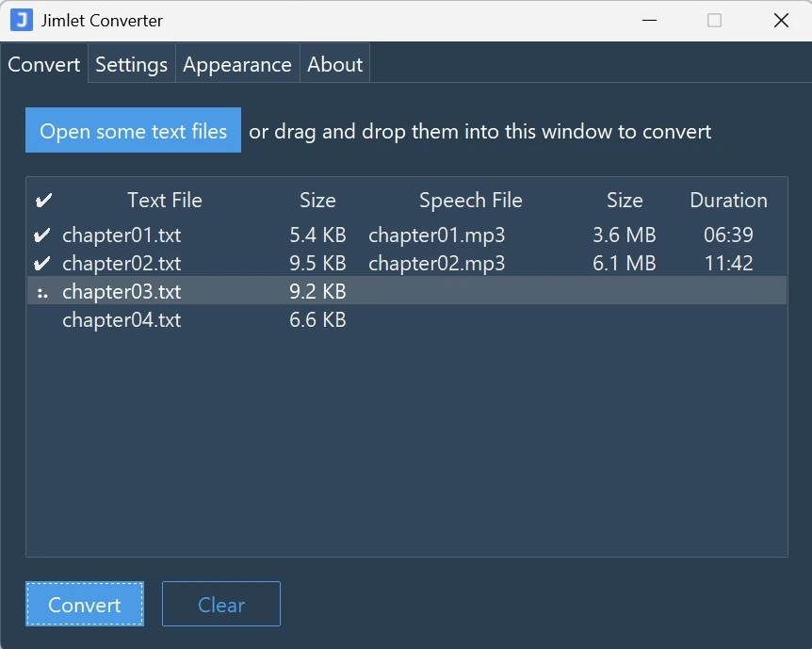812x649 pixels.
Task: Clear the file list with Clear button
Action: (x=221, y=605)
